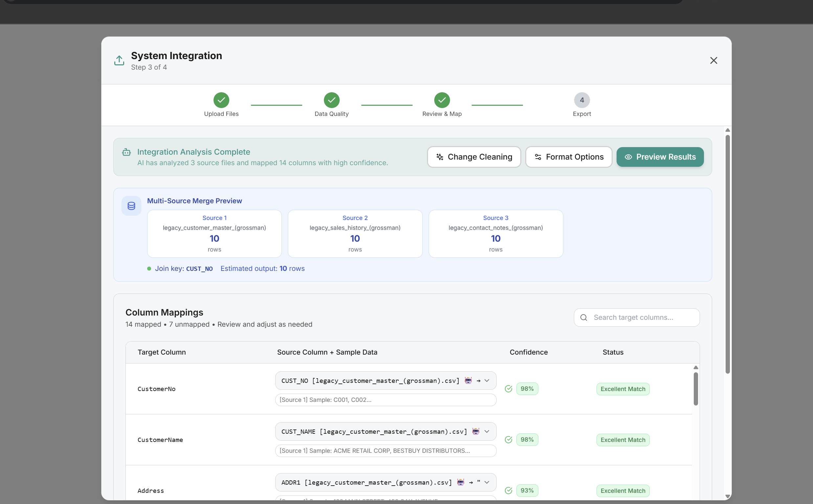Click the robot icon in analysis banner
Viewport: 813px width, 504px height.
tap(126, 152)
